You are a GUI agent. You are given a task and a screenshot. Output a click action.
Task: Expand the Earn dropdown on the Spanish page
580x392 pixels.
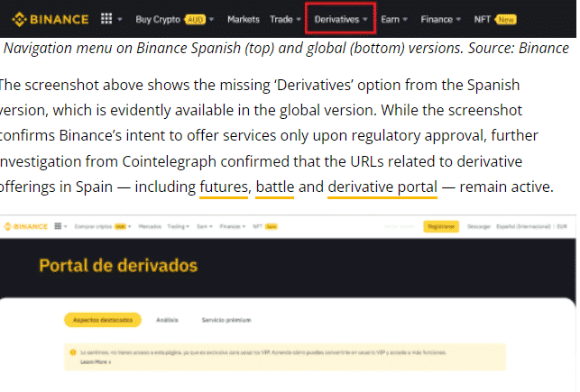205,226
